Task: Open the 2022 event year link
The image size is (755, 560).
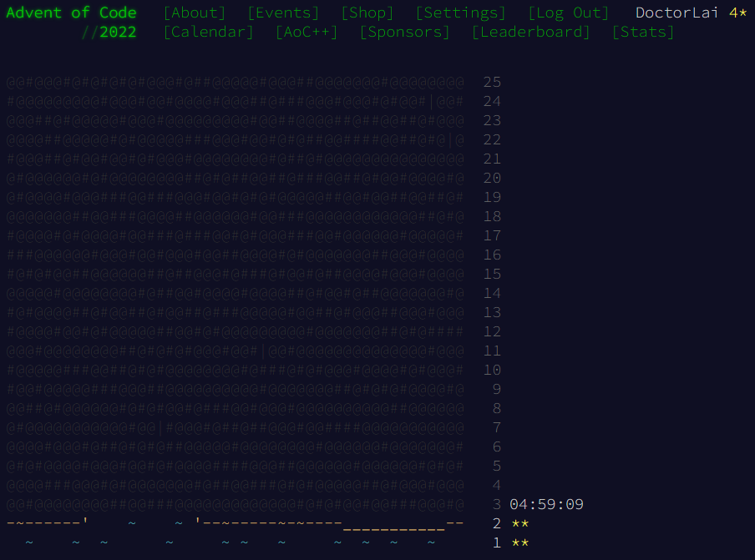Action: click(118, 32)
